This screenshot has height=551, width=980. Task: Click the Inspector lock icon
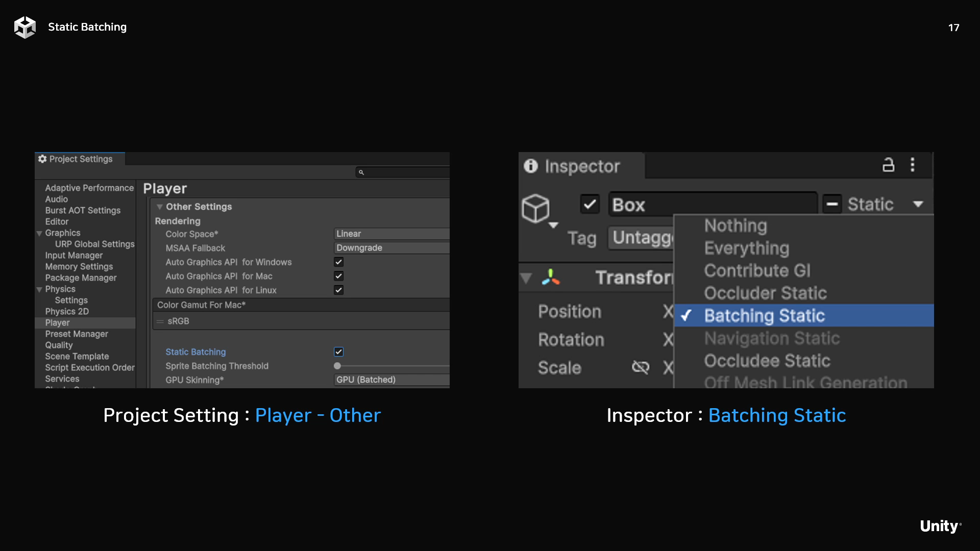tap(888, 165)
